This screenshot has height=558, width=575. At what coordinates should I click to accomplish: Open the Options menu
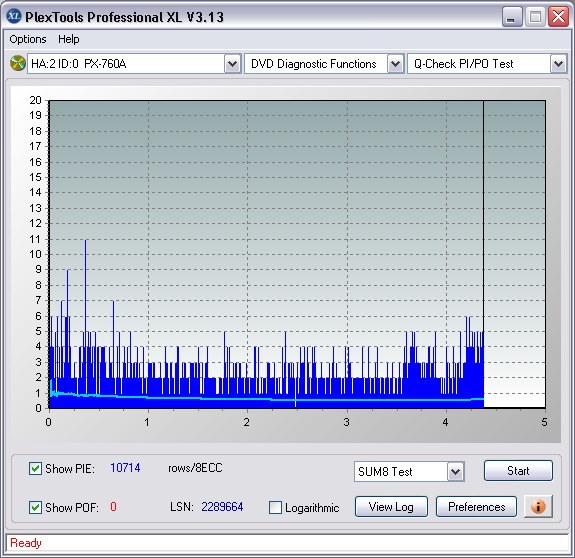(28, 39)
